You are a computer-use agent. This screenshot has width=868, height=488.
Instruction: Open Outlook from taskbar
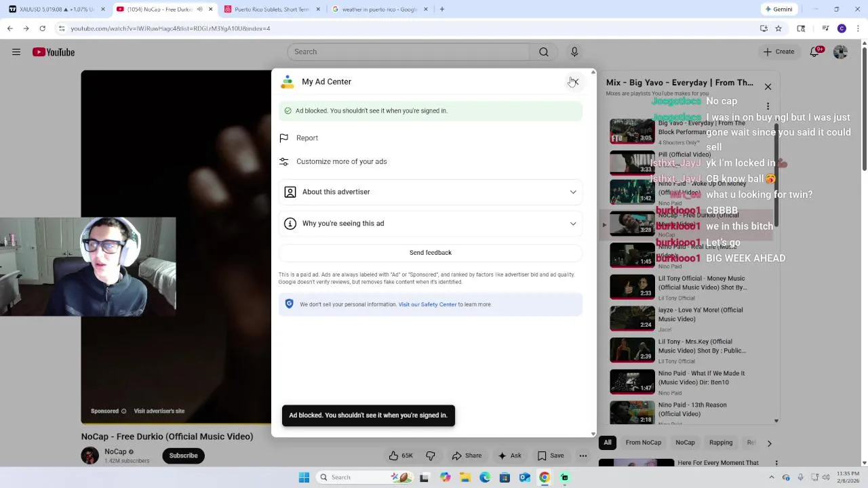524,478
